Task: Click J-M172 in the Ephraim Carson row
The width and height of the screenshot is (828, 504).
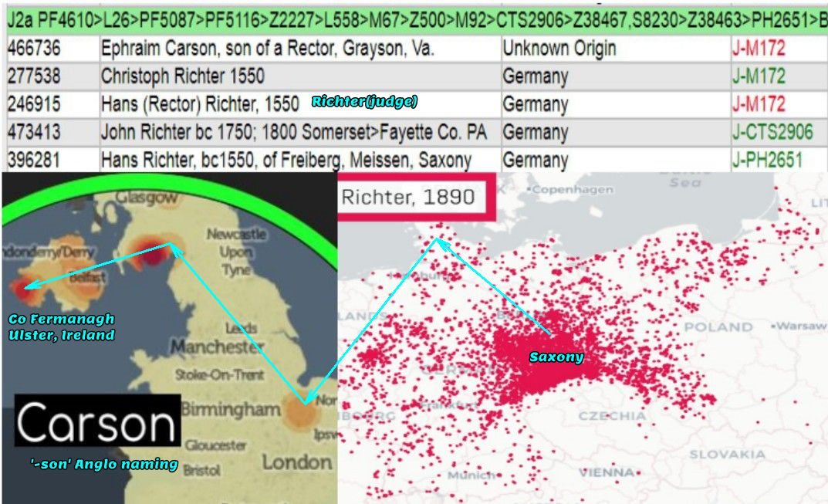Action: (x=759, y=49)
